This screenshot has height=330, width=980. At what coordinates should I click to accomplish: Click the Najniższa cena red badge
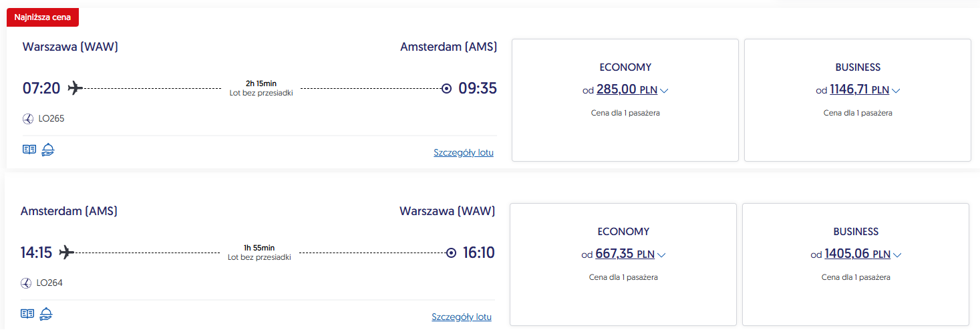tap(43, 18)
